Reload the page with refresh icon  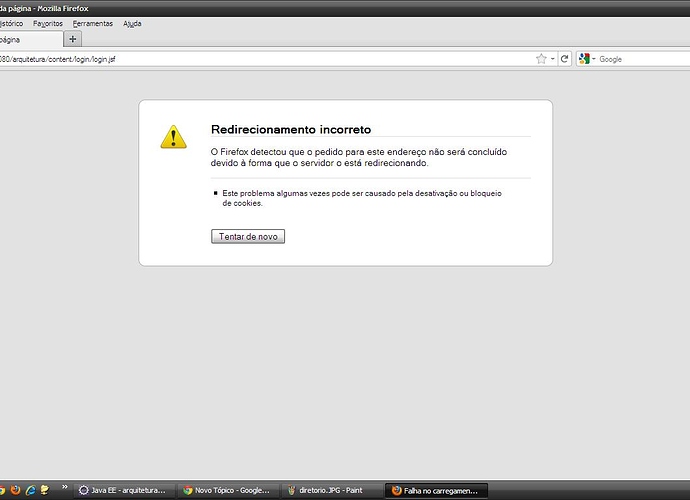tap(565, 59)
